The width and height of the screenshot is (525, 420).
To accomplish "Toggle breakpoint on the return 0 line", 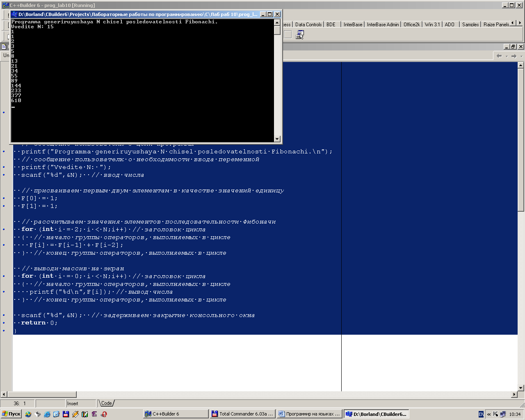I will pos(4,323).
